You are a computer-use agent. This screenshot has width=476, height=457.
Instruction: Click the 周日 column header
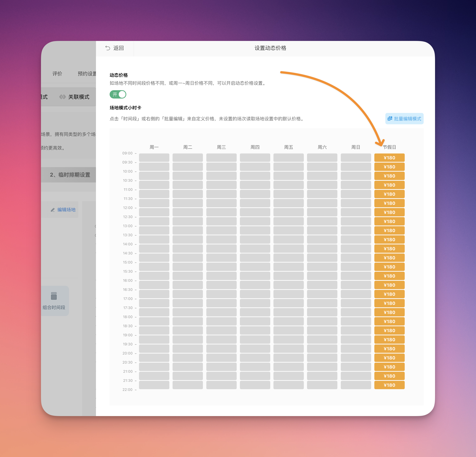356,147
